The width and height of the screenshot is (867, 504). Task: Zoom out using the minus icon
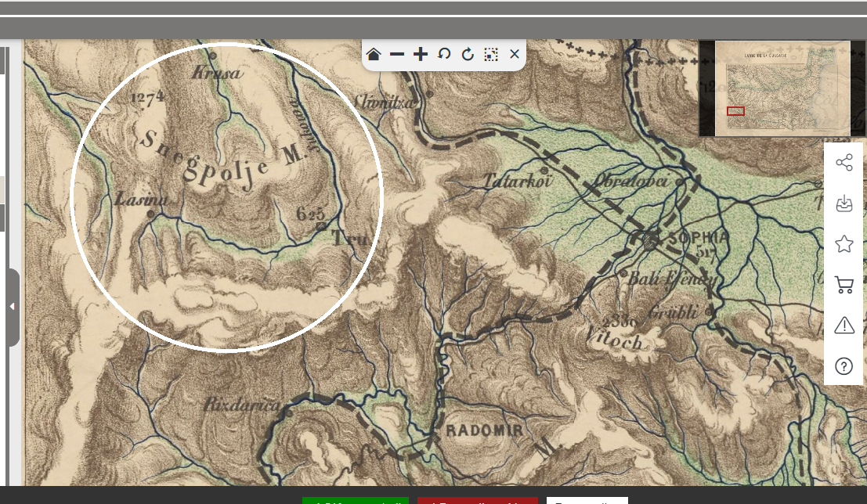click(x=397, y=54)
